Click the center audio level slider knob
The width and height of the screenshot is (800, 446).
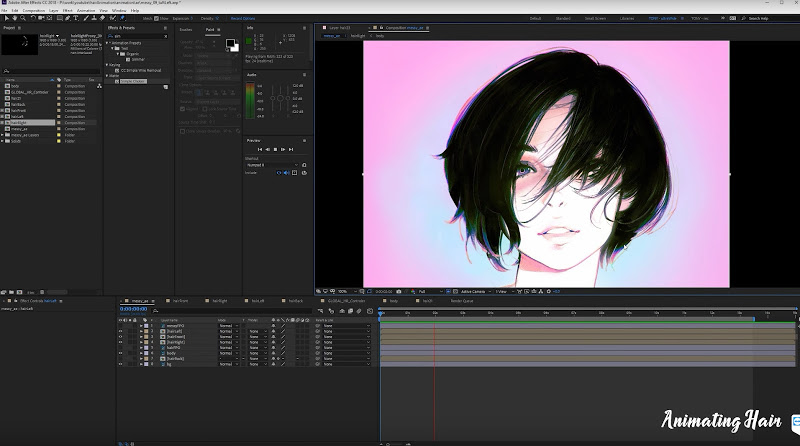click(x=280, y=98)
